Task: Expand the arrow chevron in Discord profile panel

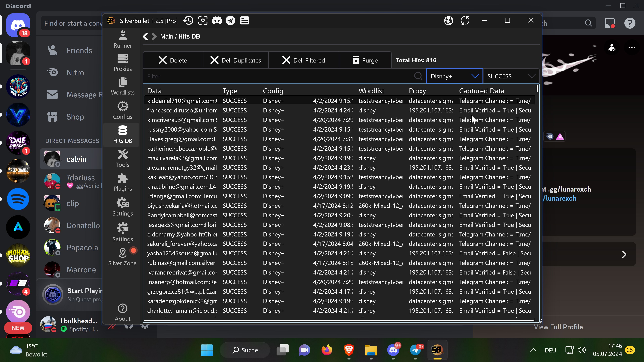Action: tap(624, 254)
